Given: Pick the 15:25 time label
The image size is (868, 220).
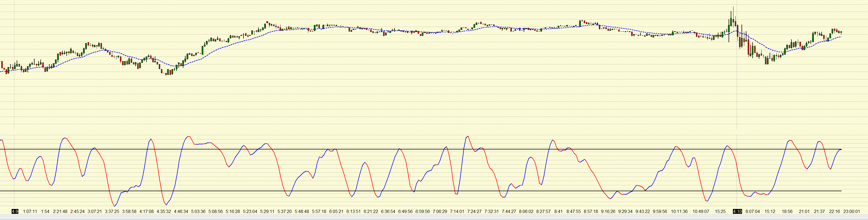Looking at the screenshot, I should click(x=720, y=212).
